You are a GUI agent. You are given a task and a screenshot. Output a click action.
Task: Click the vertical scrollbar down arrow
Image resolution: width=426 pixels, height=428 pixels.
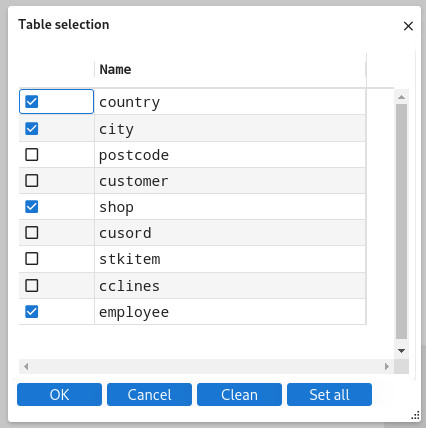pos(401,351)
